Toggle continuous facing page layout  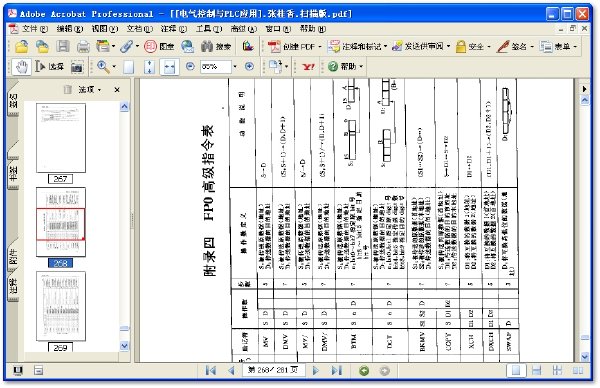pos(578,370)
